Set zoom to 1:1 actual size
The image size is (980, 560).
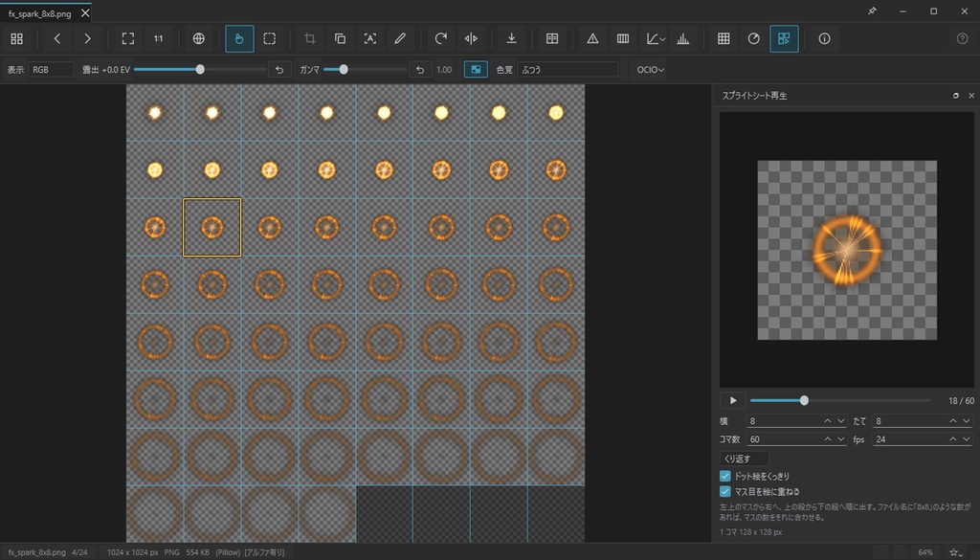click(158, 38)
